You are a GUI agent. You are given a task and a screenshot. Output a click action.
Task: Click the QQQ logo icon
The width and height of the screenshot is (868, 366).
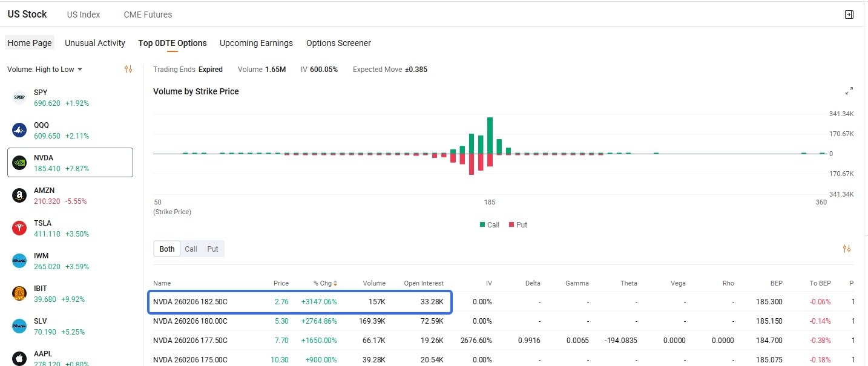[19, 130]
